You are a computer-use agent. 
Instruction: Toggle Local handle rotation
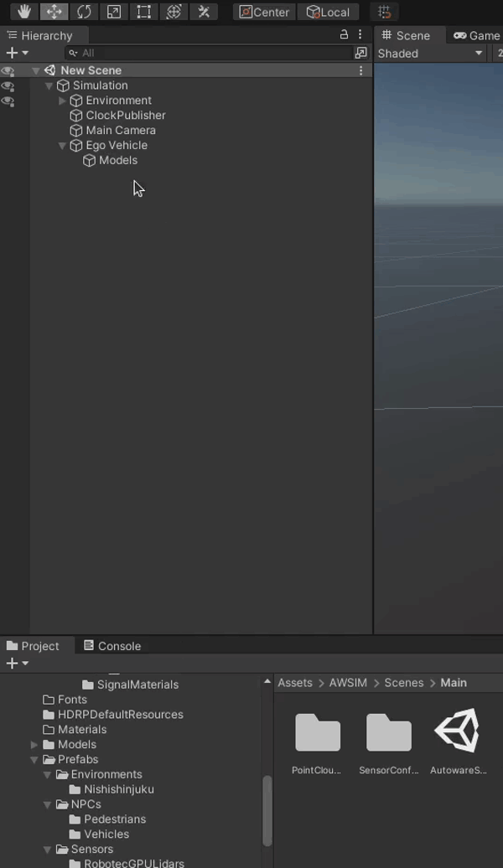tap(328, 12)
